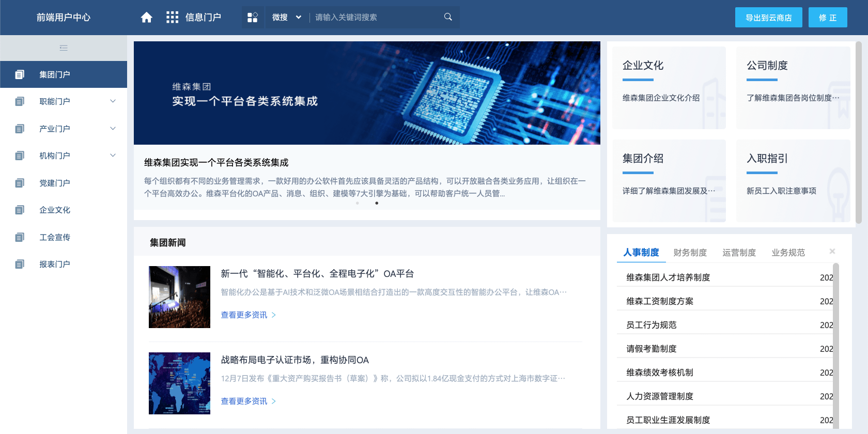Open 员工职业生涯发展制度 in the list
This screenshot has width=868, height=434.
coord(668,420)
